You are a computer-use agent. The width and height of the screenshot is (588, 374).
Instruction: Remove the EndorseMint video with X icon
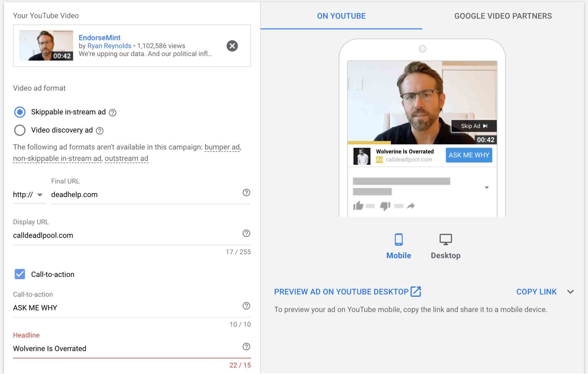(232, 46)
